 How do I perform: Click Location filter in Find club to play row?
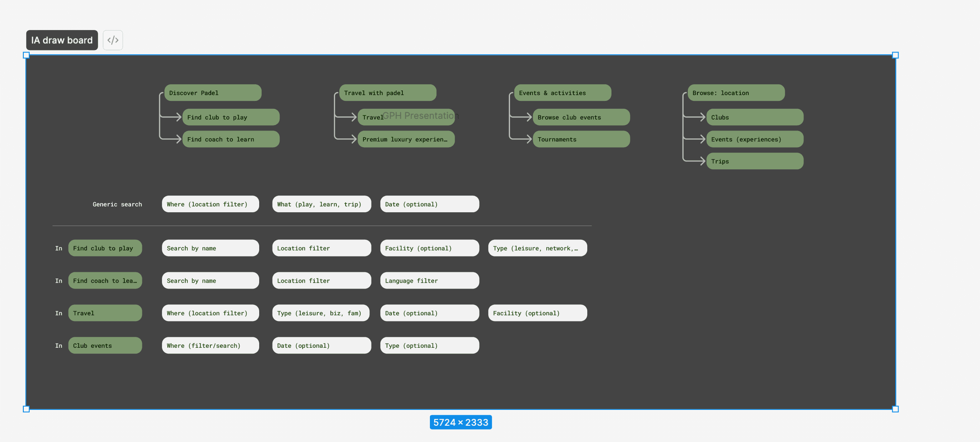coord(322,248)
